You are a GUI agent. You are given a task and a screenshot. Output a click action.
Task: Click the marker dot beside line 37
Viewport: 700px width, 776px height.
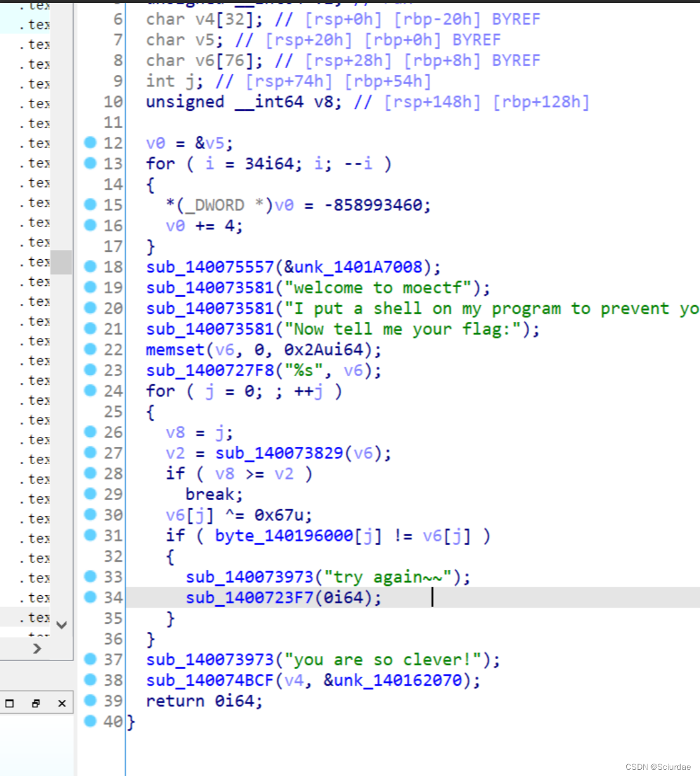point(91,660)
